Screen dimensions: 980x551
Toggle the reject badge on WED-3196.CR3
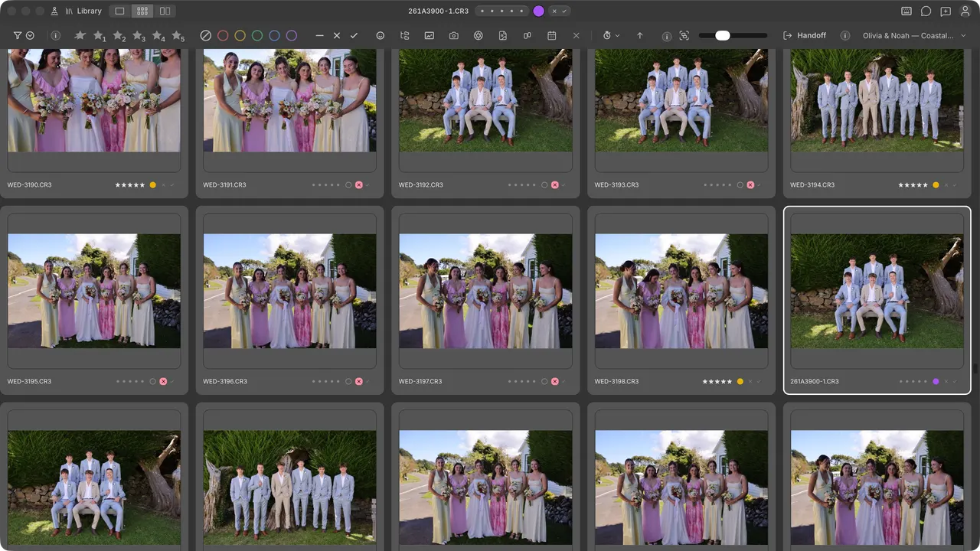[x=358, y=381]
